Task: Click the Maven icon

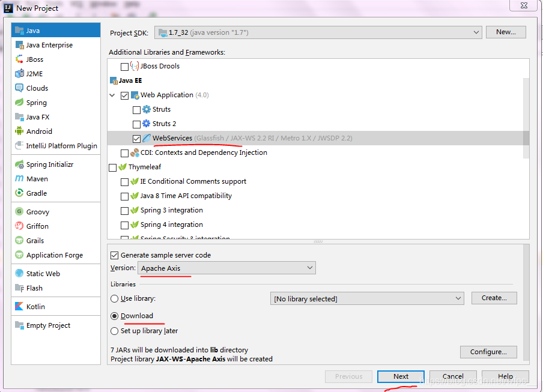Action: 19,179
